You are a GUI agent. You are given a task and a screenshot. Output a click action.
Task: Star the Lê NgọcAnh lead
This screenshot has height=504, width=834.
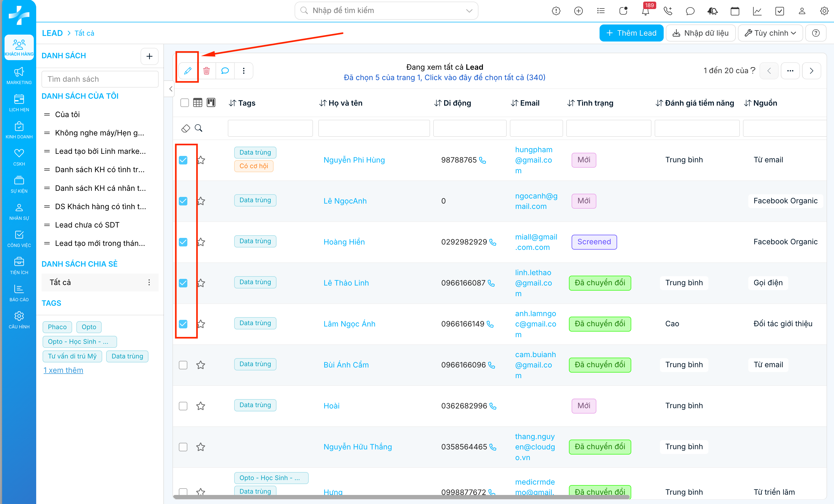point(201,201)
